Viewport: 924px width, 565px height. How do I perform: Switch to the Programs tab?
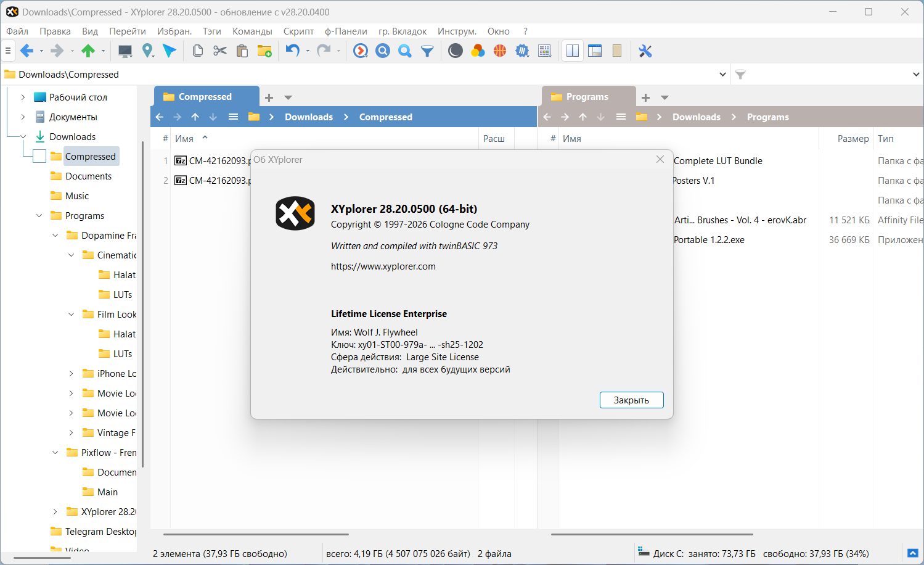pos(588,97)
